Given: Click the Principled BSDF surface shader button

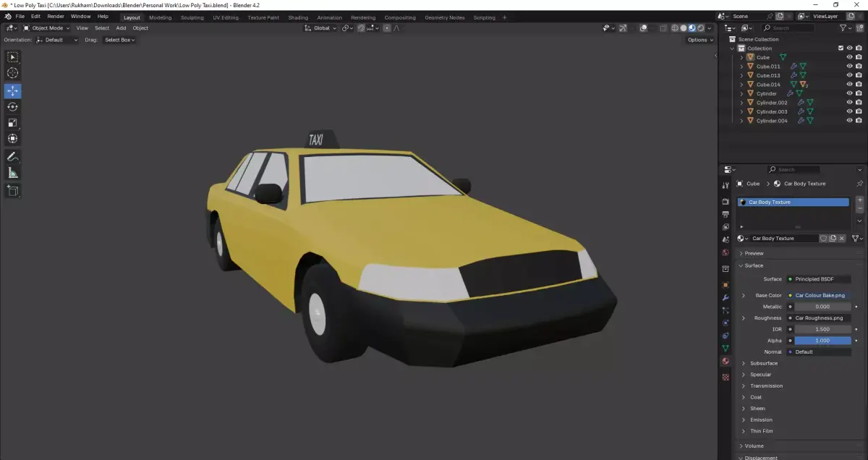Looking at the screenshot, I should (818, 279).
